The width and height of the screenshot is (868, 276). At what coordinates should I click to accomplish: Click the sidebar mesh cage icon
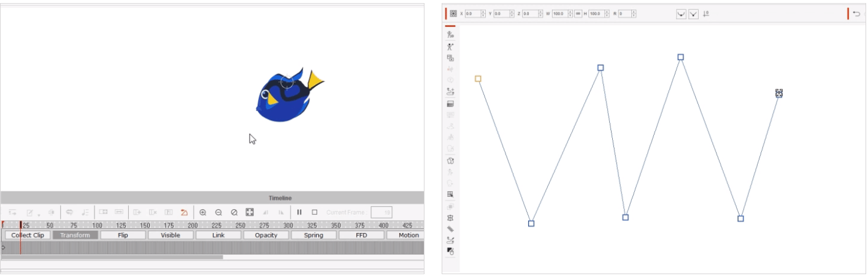(x=450, y=218)
